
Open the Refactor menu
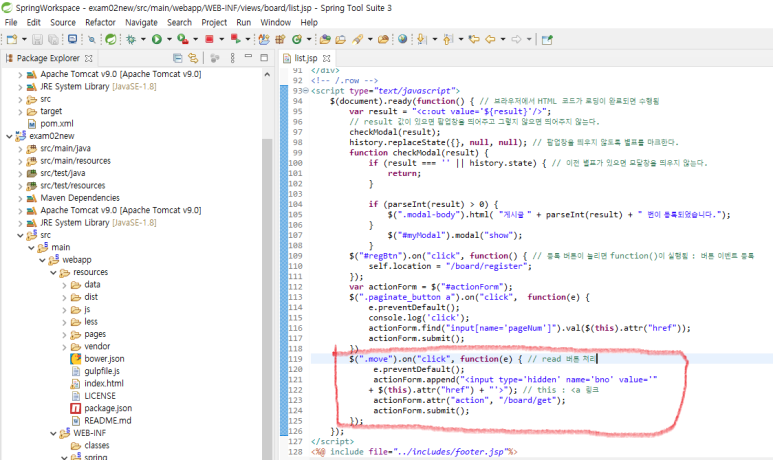pos(100,23)
